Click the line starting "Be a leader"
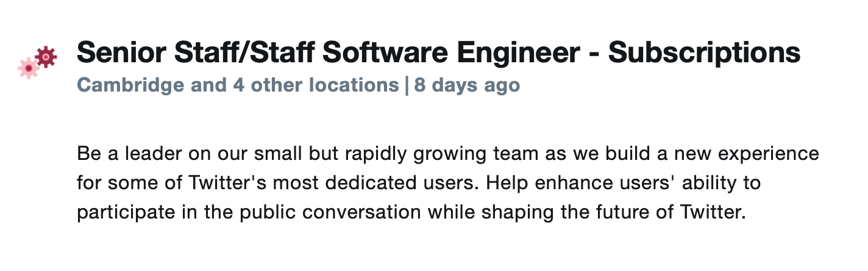The width and height of the screenshot is (868, 271). [448, 153]
